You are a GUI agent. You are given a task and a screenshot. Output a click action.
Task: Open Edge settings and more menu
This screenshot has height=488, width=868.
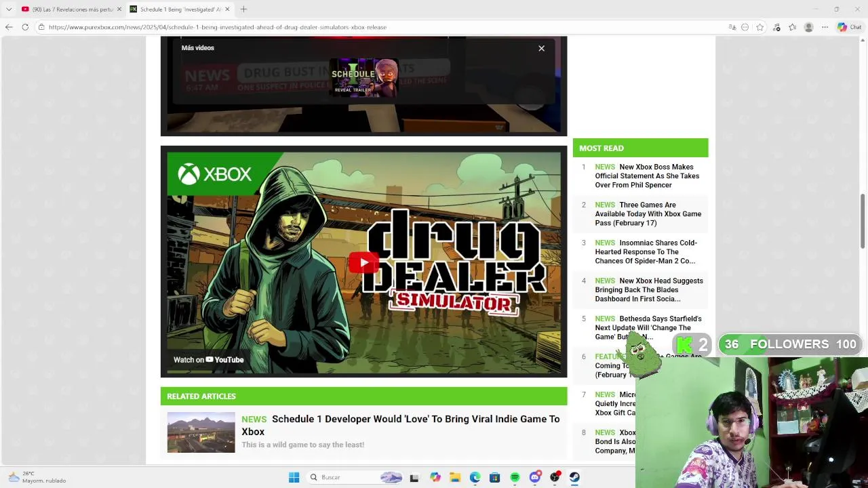825,27
